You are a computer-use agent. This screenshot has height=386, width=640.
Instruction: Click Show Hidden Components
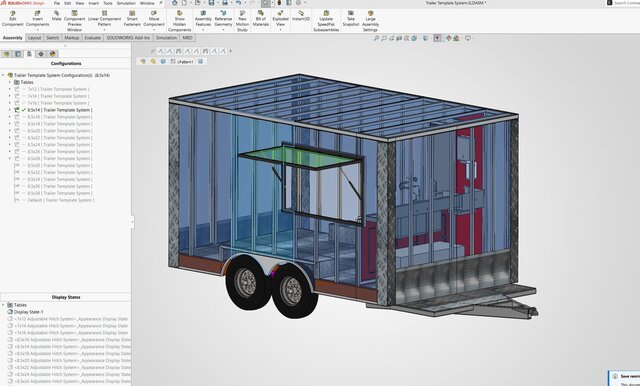tap(180, 21)
